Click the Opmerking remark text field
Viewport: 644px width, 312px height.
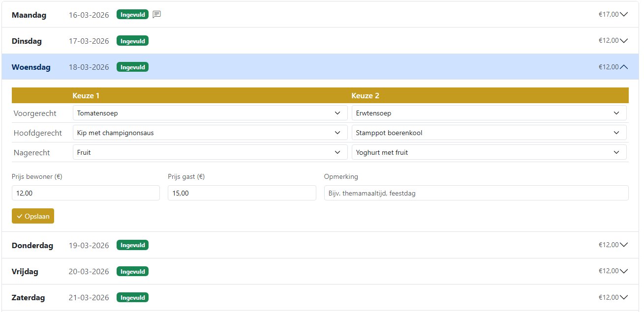[476, 193]
